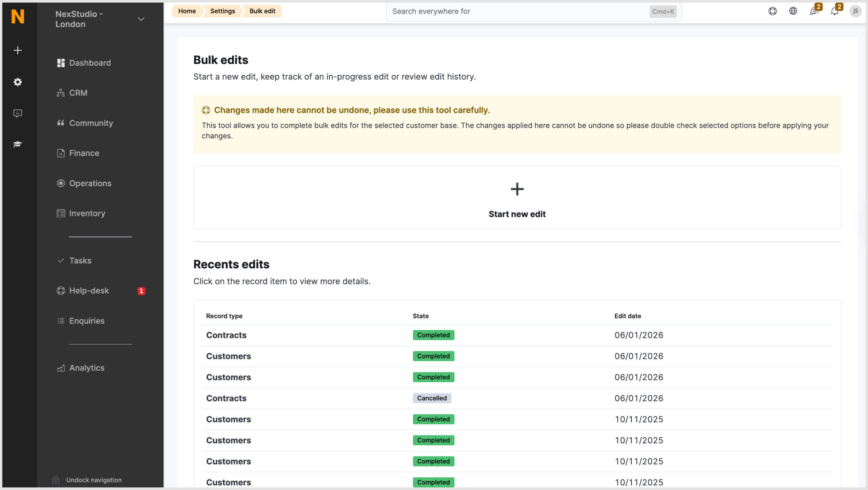Viewport: 868px width, 490px height.
Task: Open the Operations menu item
Action: (x=90, y=183)
